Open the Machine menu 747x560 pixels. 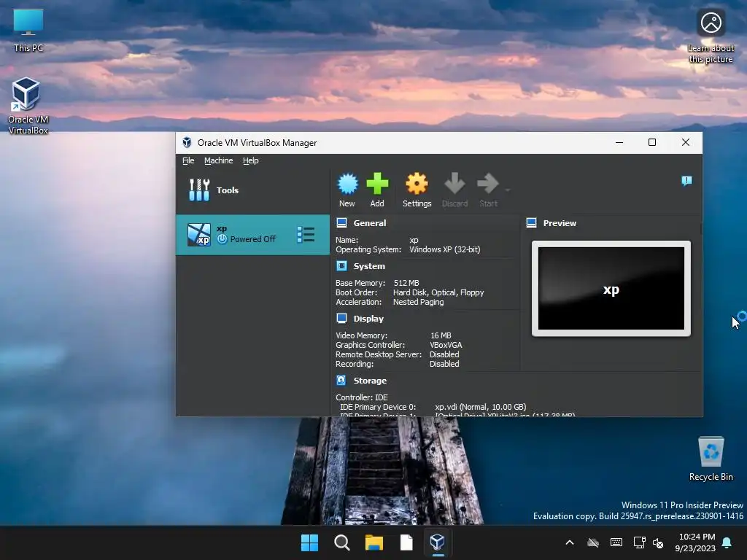(x=219, y=160)
